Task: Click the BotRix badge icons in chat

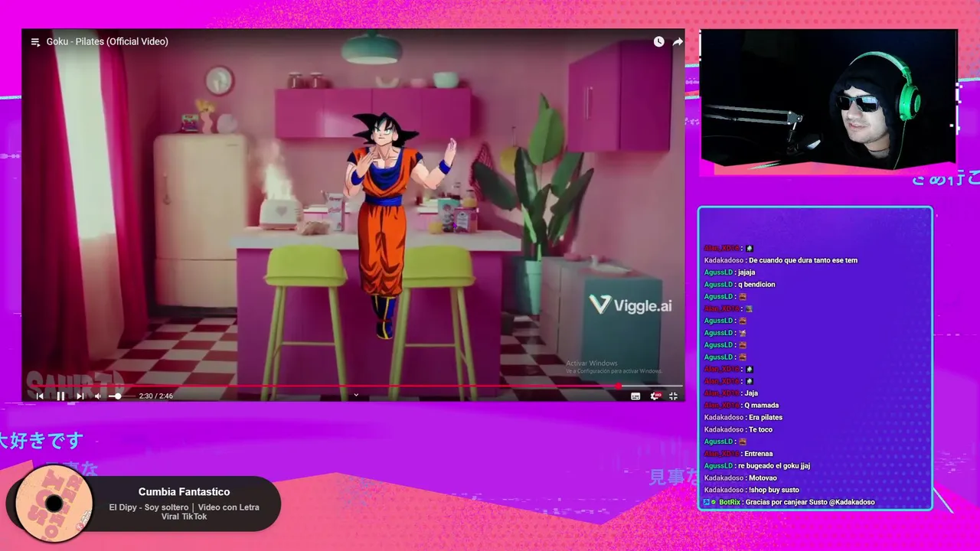Action: coord(710,502)
